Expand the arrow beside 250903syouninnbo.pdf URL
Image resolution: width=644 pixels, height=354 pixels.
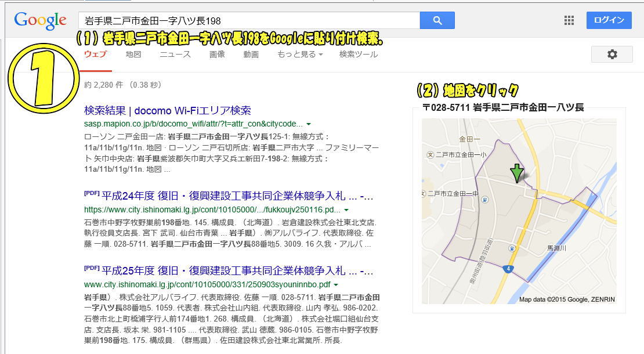click(336, 284)
